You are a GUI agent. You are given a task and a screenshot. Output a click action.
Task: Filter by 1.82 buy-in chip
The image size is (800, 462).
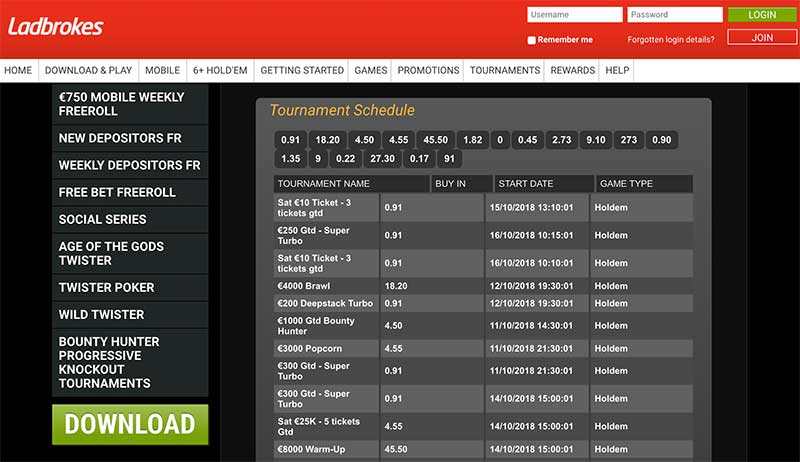[473, 140]
